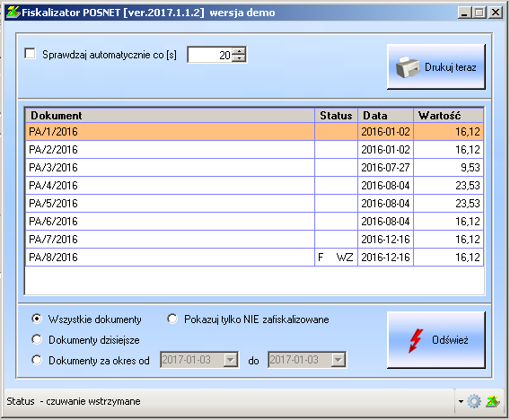Image resolution: width=510 pixels, height=420 pixels.
Task: Increase the interval seconds with up arrow
Action: click(240, 51)
